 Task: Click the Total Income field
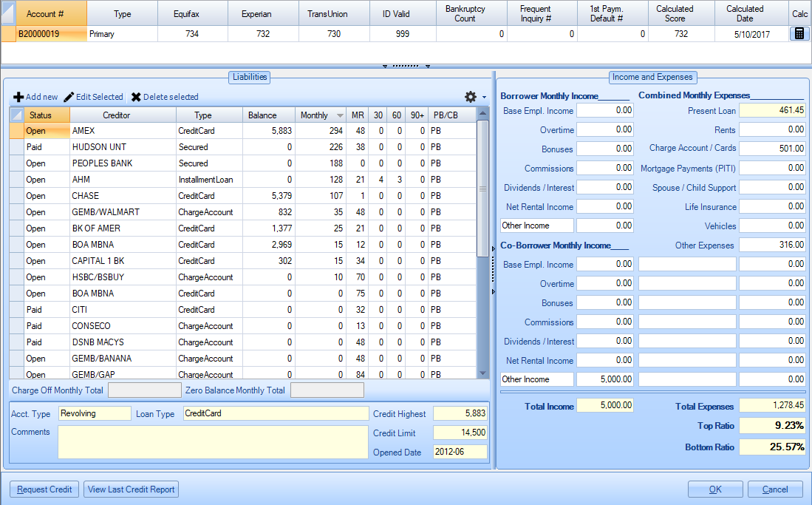click(605, 405)
